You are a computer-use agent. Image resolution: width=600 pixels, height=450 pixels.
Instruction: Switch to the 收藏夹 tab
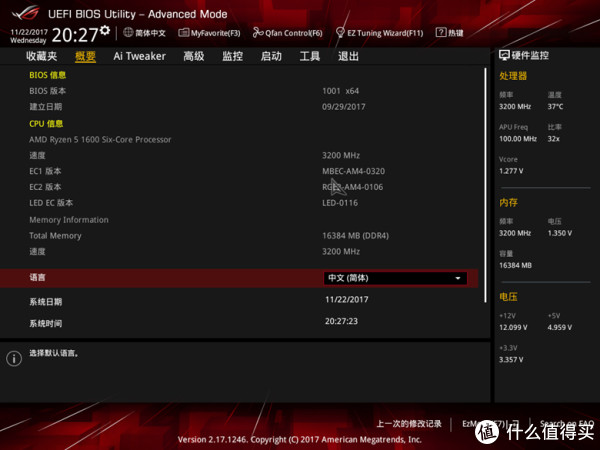point(42,56)
